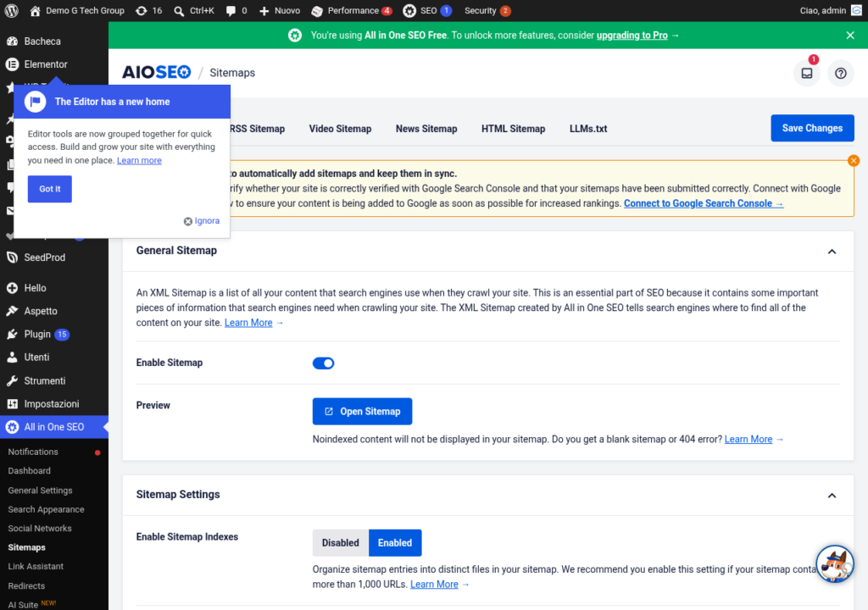The height and width of the screenshot is (610, 868).
Task: Collapse the General Sitemap section
Action: tap(832, 252)
